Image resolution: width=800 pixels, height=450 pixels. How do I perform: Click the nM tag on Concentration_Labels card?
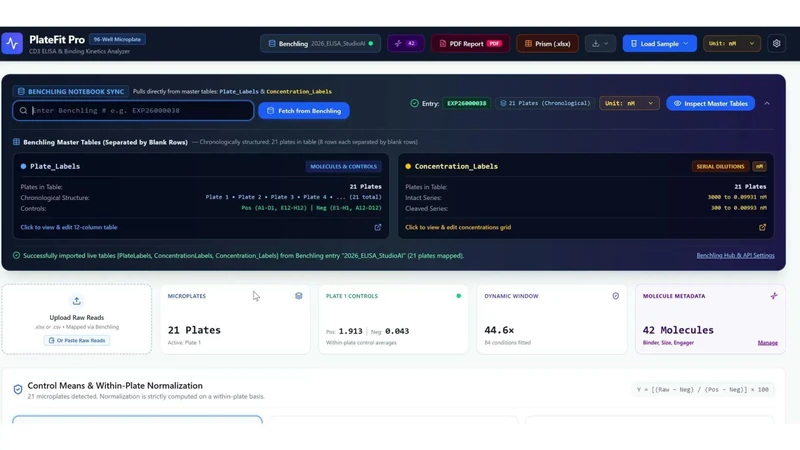(759, 167)
